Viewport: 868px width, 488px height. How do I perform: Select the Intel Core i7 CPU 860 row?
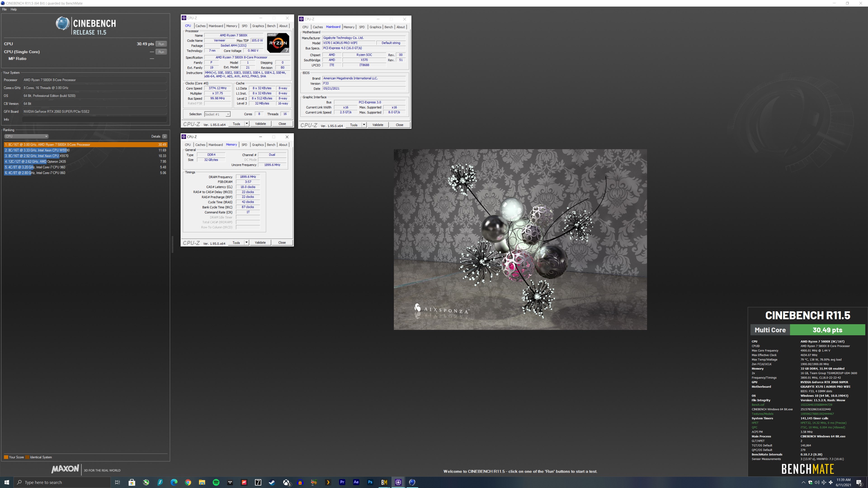pyautogui.click(x=86, y=173)
